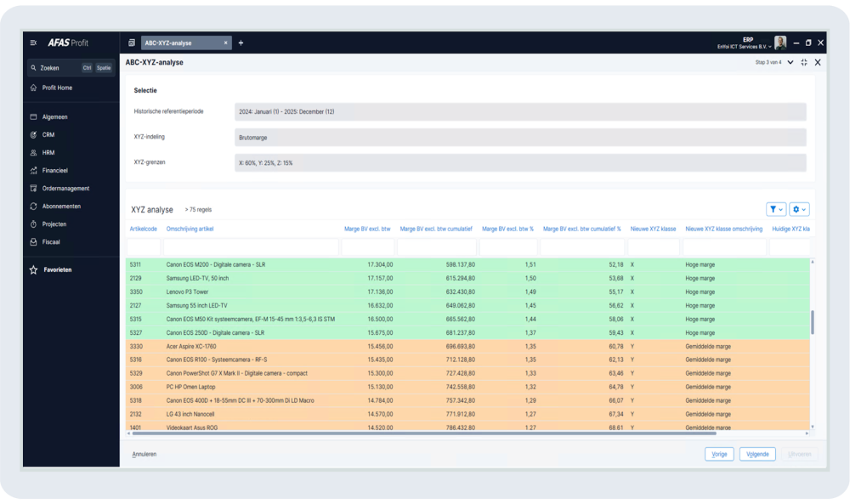The image size is (850, 504).
Task: Sort by Nieuwe XYZ klasse header
Action: coord(653,229)
